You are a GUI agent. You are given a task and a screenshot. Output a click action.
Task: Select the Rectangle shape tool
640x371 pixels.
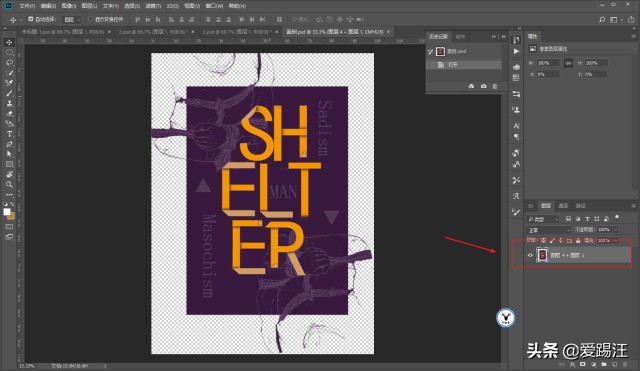click(9, 164)
